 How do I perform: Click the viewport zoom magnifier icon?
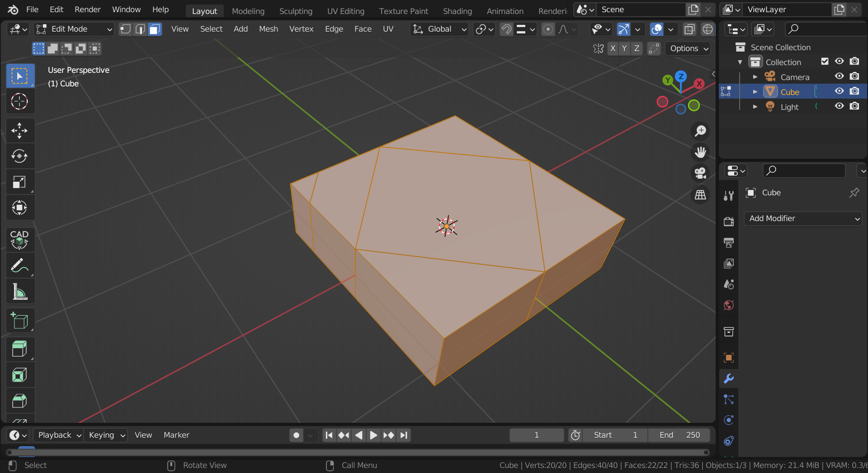[700, 131]
